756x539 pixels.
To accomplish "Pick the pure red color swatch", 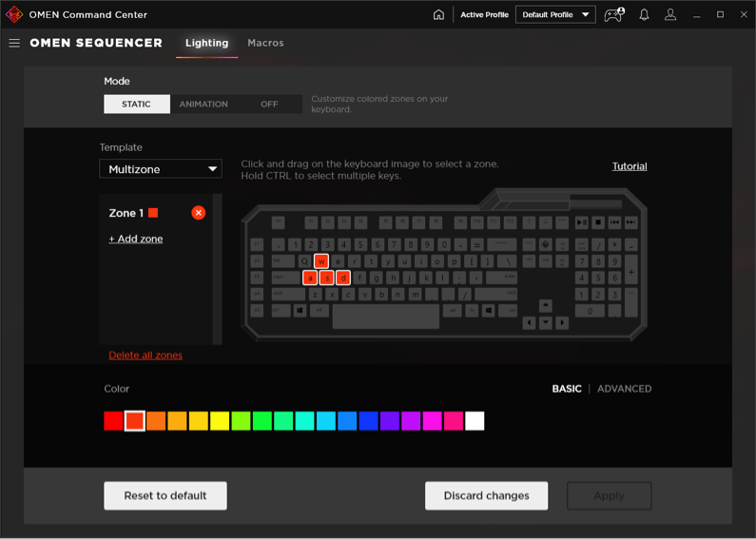I will coord(113,421).
